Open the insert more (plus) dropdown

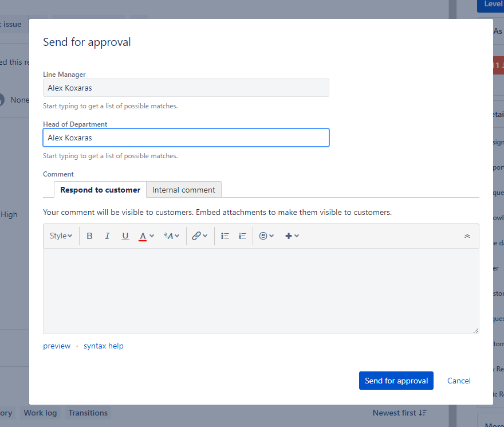pos(292,236)
